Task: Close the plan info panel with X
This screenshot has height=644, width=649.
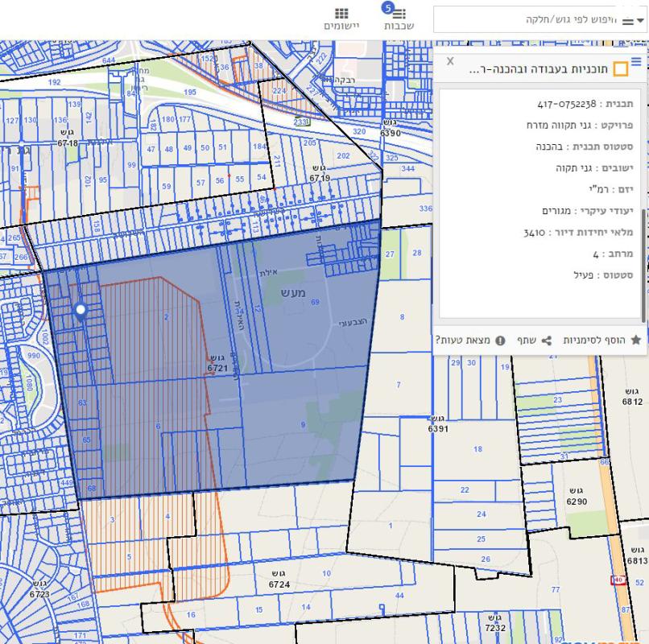Action: (450, 61)
